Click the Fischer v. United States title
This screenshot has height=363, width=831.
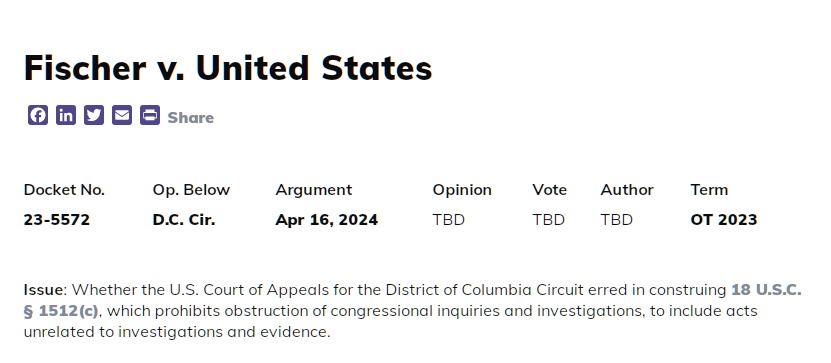pos(228,68)
